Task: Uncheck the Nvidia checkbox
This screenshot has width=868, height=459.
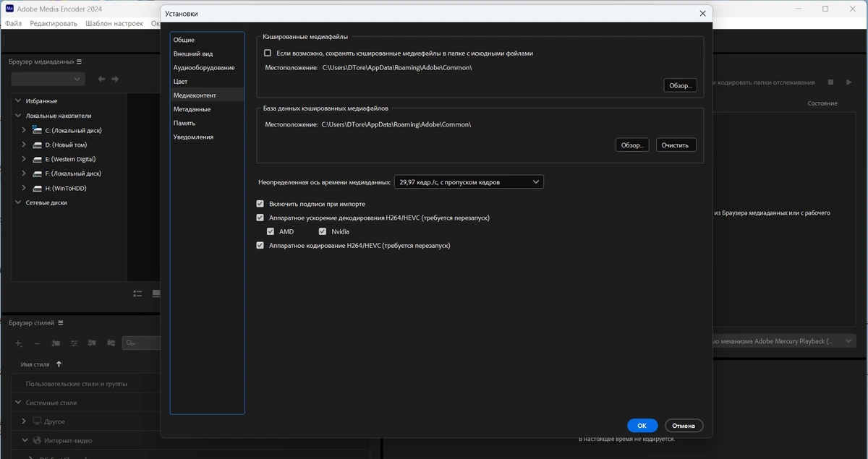Action: (323, 232)
